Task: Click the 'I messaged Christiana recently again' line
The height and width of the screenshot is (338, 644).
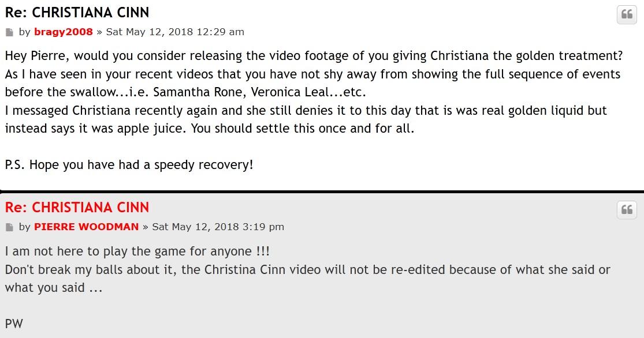Action: pos(306,110)
